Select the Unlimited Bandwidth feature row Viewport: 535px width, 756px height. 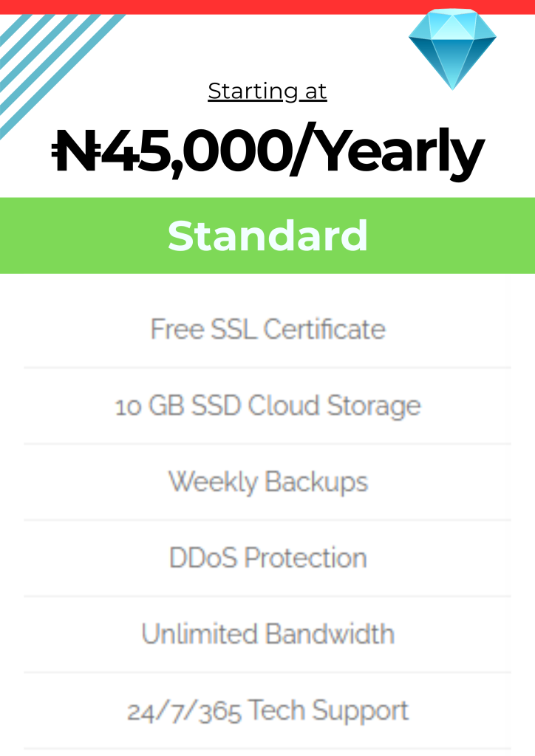pos(267,634)
